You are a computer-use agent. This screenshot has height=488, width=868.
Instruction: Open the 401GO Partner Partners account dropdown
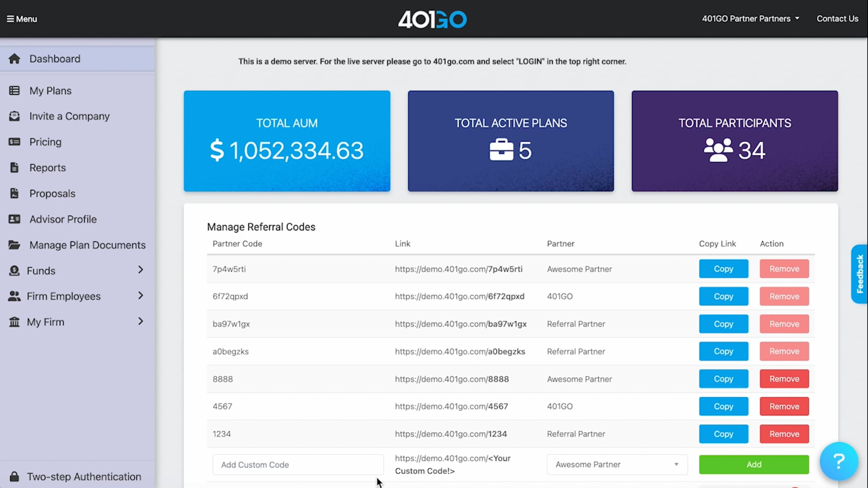coord(750,19)
